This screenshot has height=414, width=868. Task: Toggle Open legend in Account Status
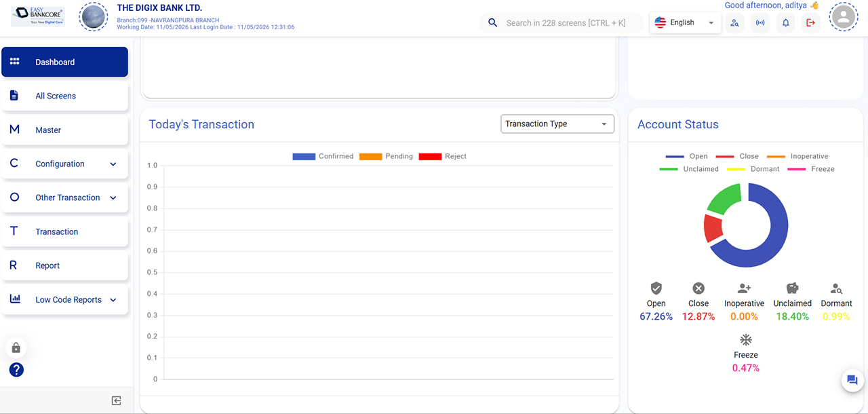point(686,156)
